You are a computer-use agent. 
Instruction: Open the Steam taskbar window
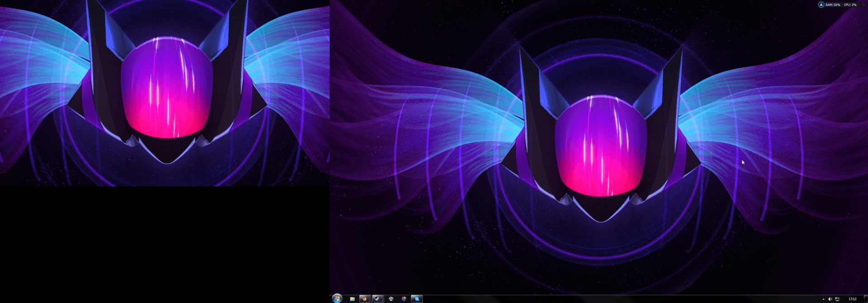377,299
